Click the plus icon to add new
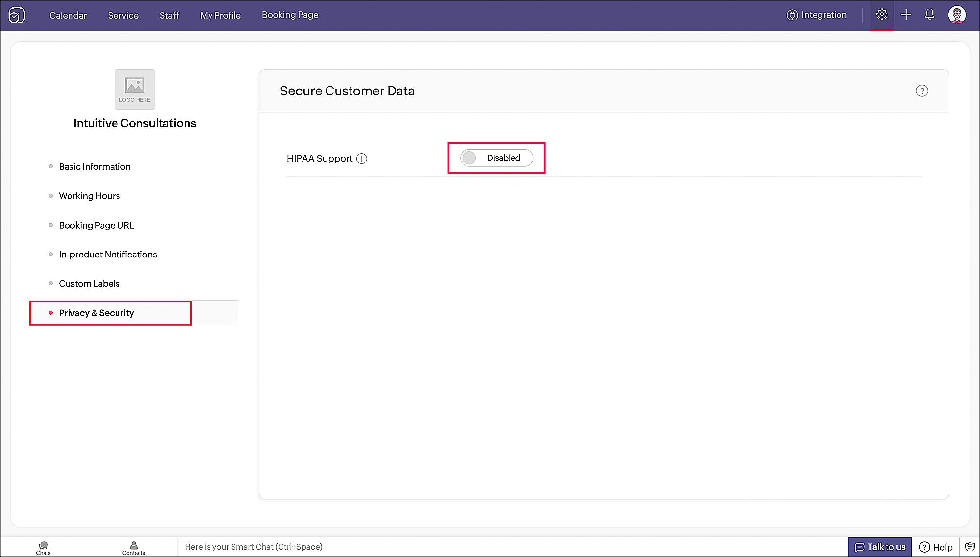 coord(906,15)
